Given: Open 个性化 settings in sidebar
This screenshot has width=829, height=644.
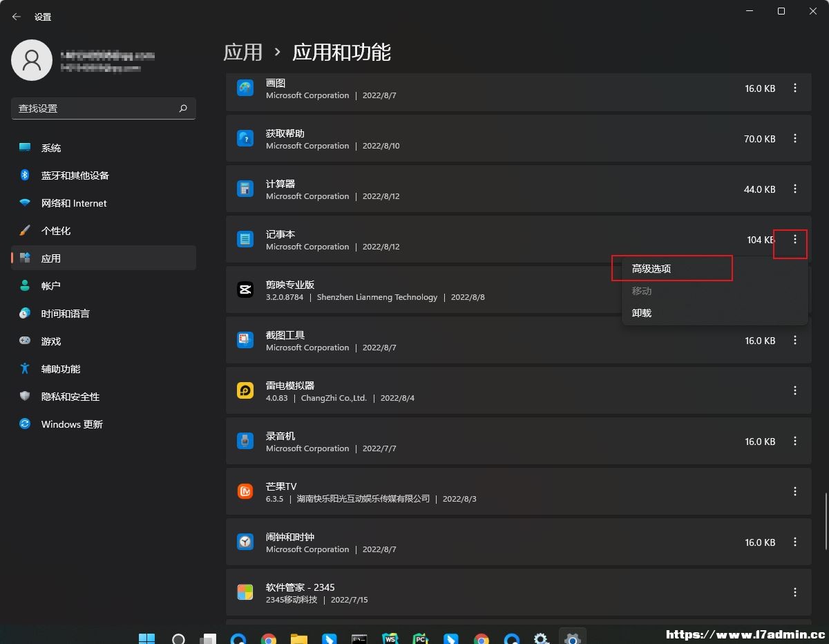Looking at the screenshot, I should point(104,231).
